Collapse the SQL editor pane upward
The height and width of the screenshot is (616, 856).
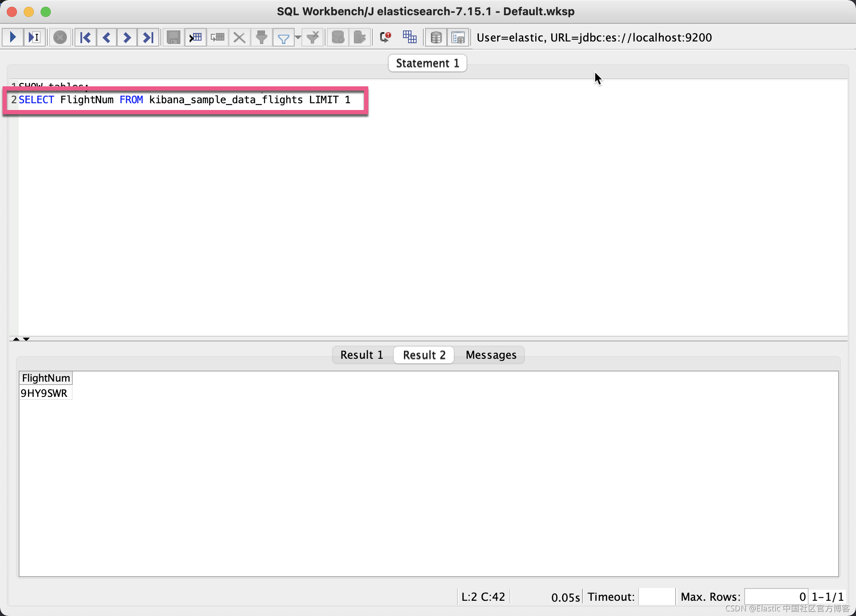[16, 339]
